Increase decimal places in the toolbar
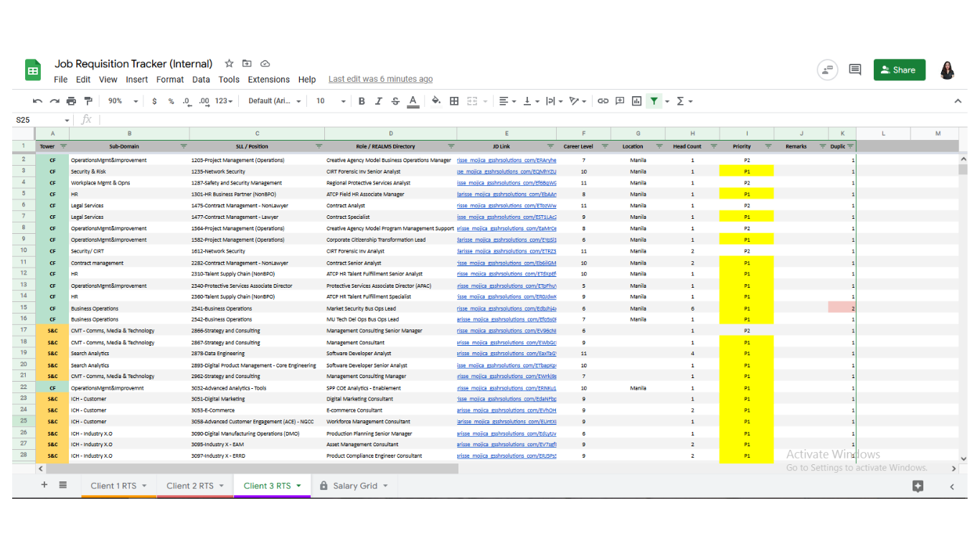 click(204, 101)
